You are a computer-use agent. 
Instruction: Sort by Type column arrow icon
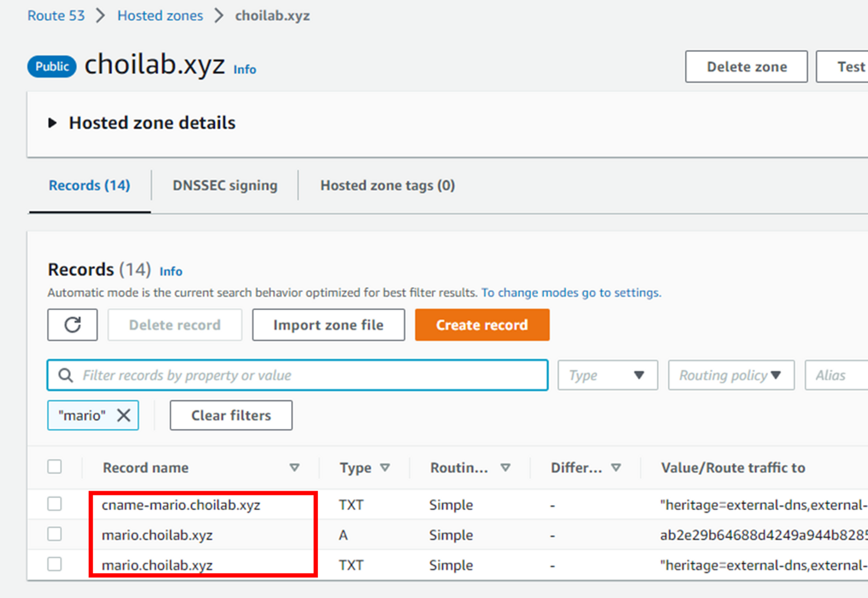(385, 467)
